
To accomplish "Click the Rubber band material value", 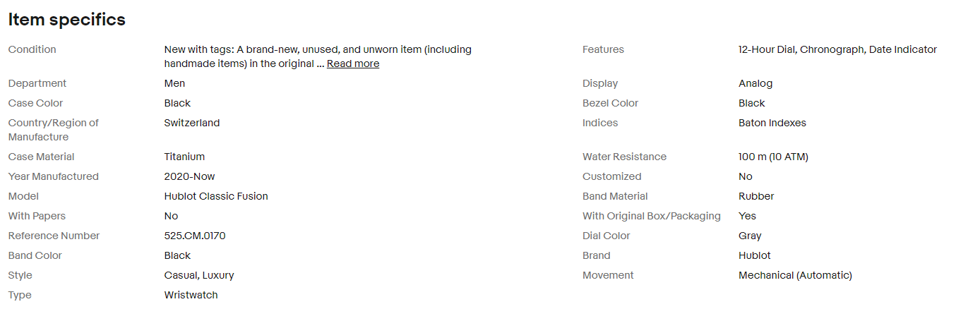I will [756, 196].
